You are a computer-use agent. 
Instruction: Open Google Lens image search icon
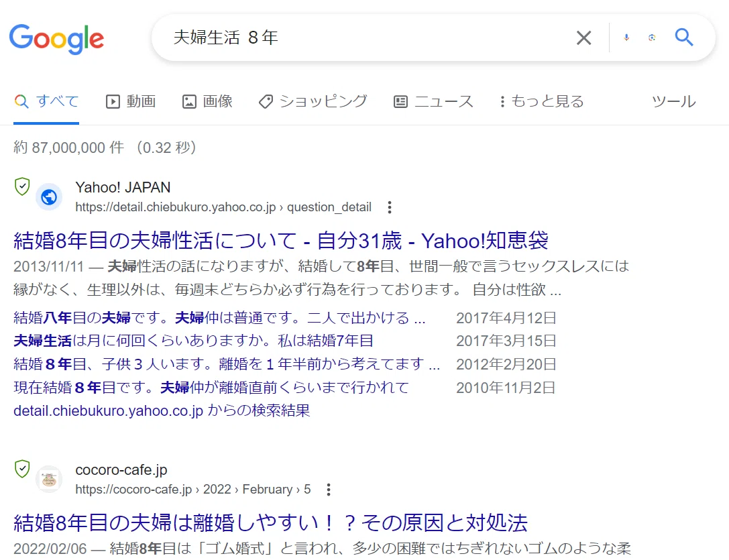pyautogui.click(x=652, y=38)
